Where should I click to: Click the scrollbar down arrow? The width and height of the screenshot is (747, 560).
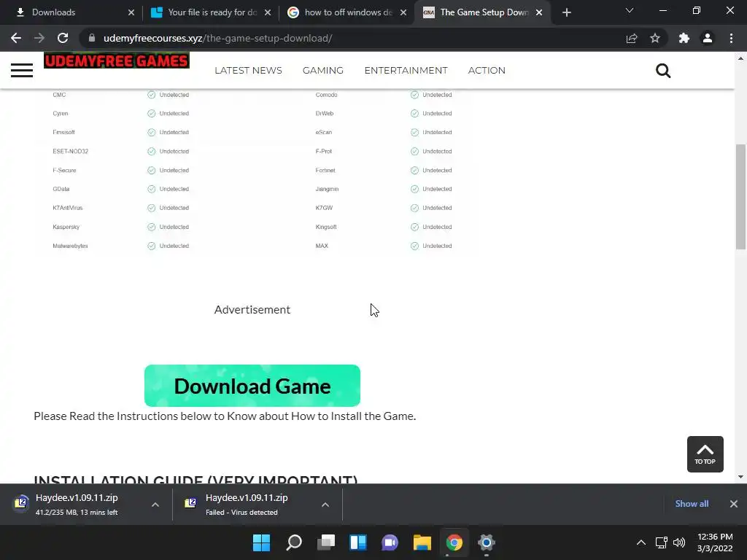click(x=740, y=477)
